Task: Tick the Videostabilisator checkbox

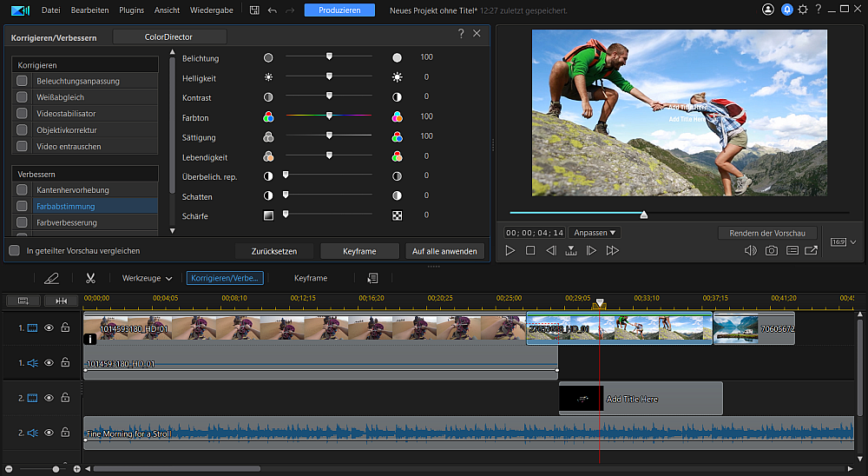Action: pos(22,114)
